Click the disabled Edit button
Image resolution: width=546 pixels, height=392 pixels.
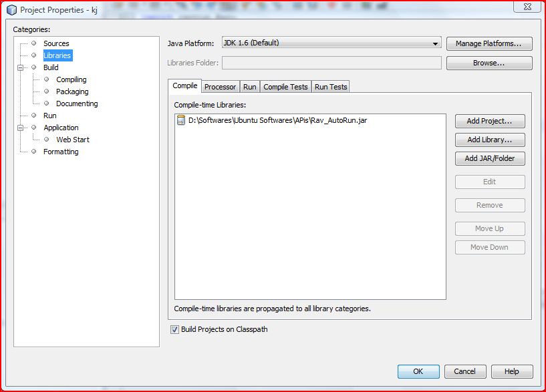pyautogui.click(x=490, y=182)
